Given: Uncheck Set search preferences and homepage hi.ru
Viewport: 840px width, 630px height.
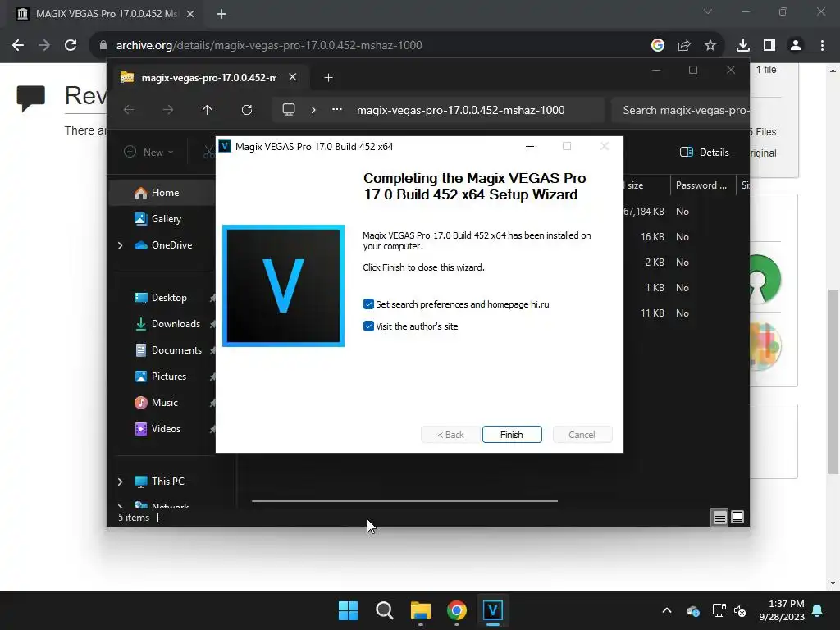Looking at the screenshot, I should point(368,304).
